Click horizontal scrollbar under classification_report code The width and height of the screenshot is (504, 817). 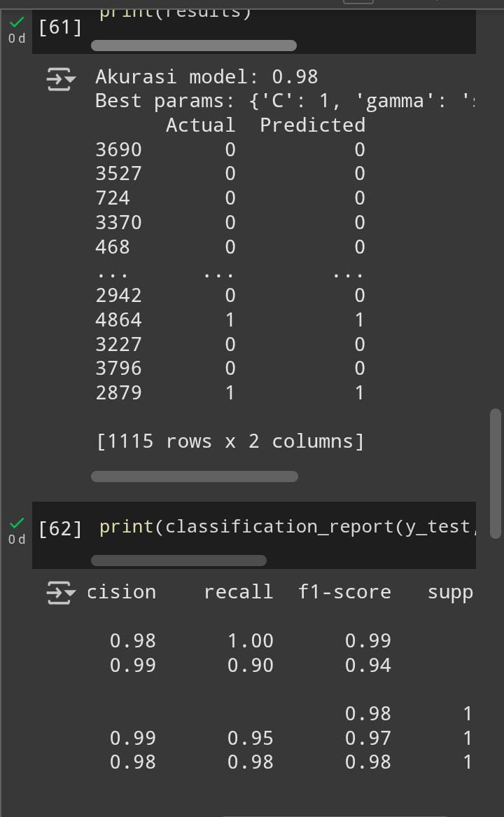coord(178,561)
